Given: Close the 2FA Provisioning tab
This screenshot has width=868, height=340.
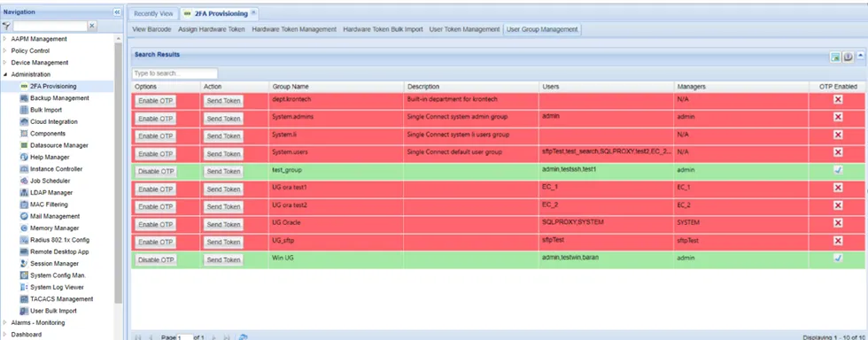Looking at the screenshot, I should 253,12.
